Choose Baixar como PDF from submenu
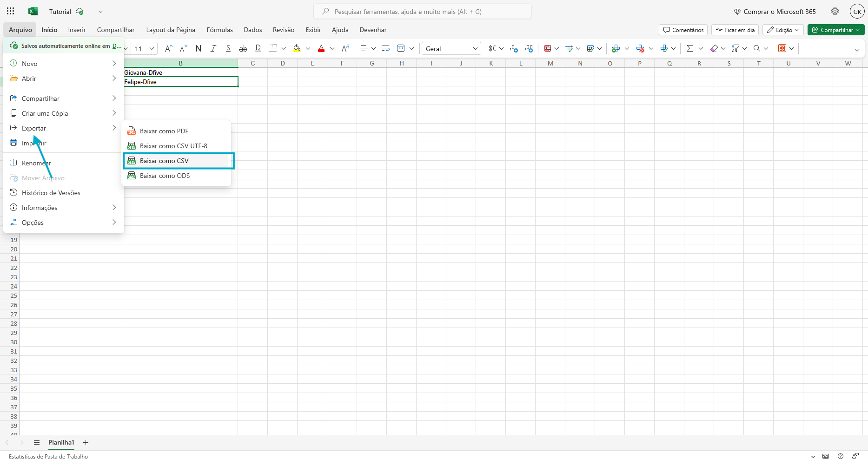The image size is (868, 459). coord(164,131)
